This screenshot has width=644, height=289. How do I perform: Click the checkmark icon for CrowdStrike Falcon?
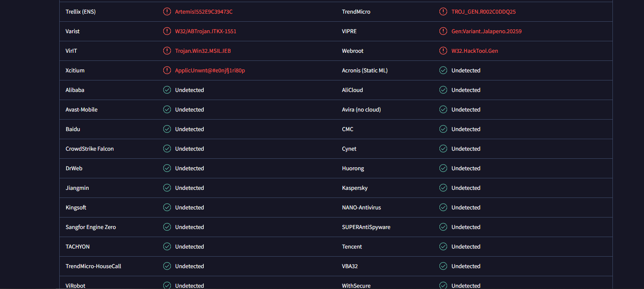167,149
